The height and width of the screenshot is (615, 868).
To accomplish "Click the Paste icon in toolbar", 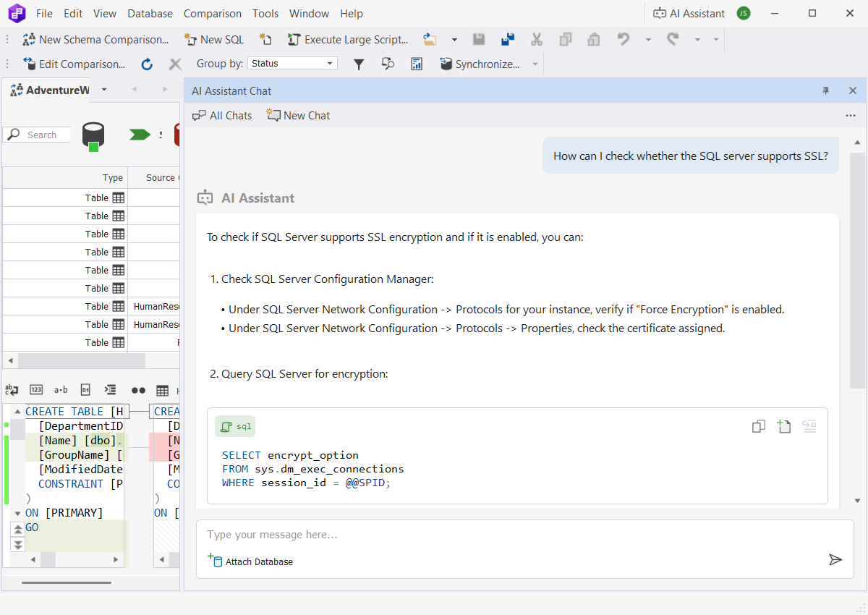I will click(x=593, y=40).
